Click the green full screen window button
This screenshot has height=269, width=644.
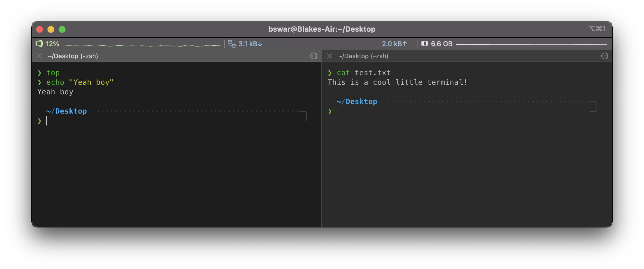(62, 29)
